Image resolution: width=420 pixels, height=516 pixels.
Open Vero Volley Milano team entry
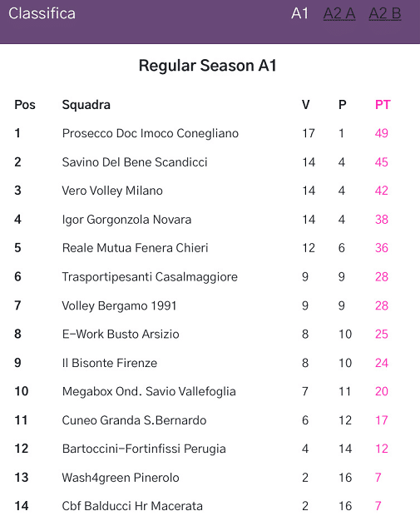click(x=112, y=191)
